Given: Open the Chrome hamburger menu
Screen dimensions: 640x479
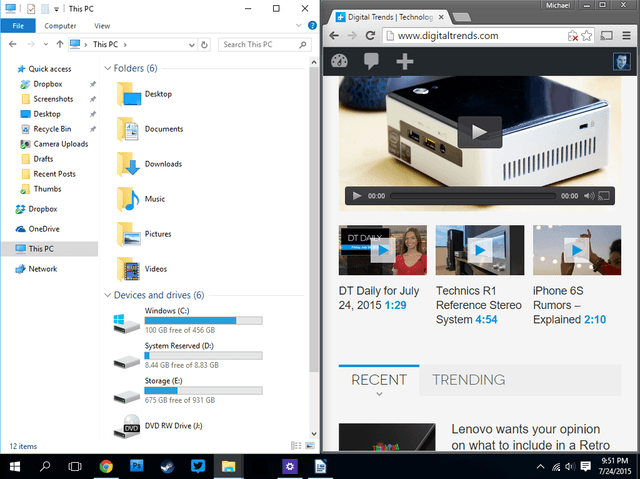Looking at the screenshot, I should click(x=627, y=36).
